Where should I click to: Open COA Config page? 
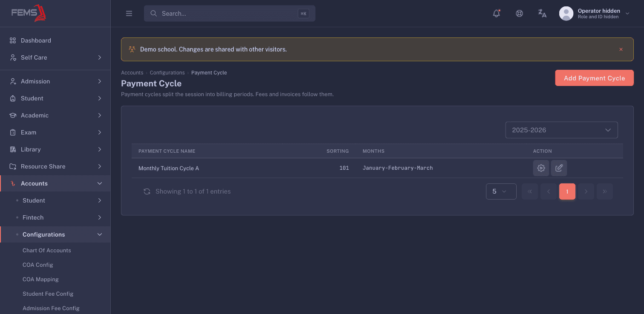[38, 265]
